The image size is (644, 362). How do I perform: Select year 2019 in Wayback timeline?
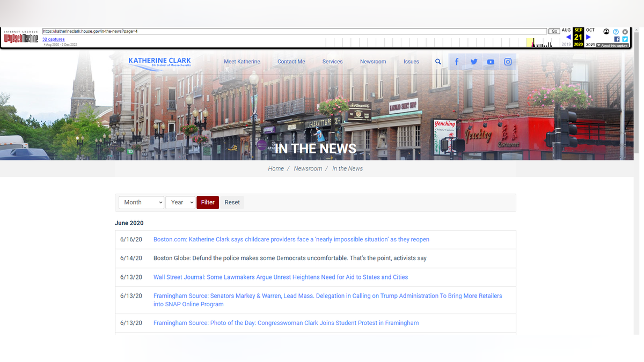[x=566, y=45]
